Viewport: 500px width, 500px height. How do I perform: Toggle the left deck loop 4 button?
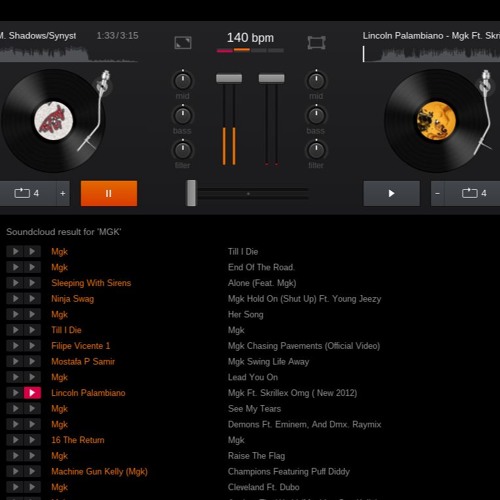click(27, 193)
